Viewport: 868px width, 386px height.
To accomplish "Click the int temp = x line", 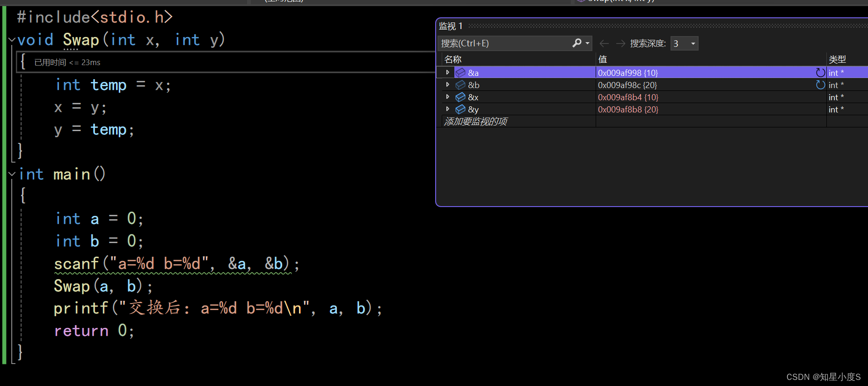I will (113, 85).
